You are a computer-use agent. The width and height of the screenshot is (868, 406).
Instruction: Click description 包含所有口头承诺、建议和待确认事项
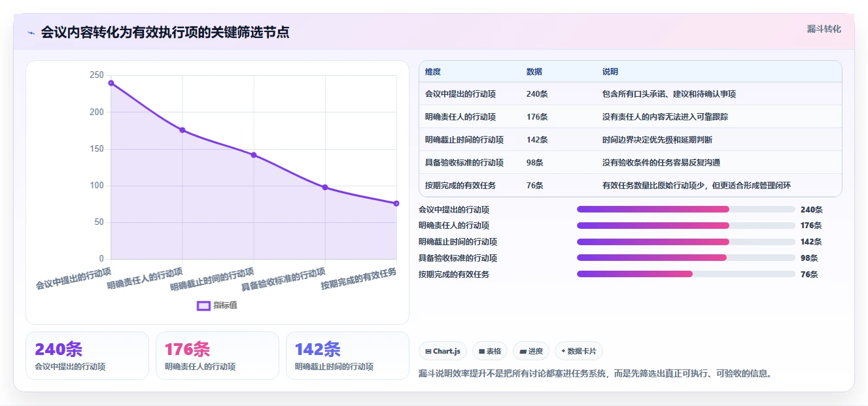[669, 94]
